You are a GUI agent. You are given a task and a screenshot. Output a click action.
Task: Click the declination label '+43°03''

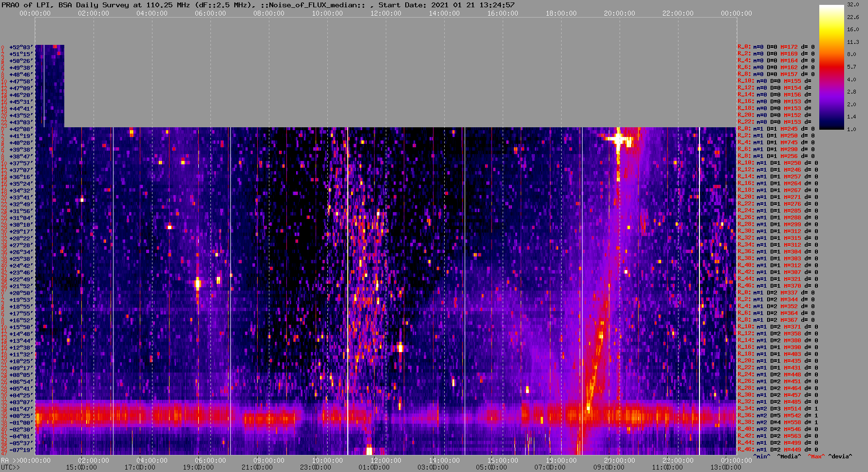[x=21, y=122]
